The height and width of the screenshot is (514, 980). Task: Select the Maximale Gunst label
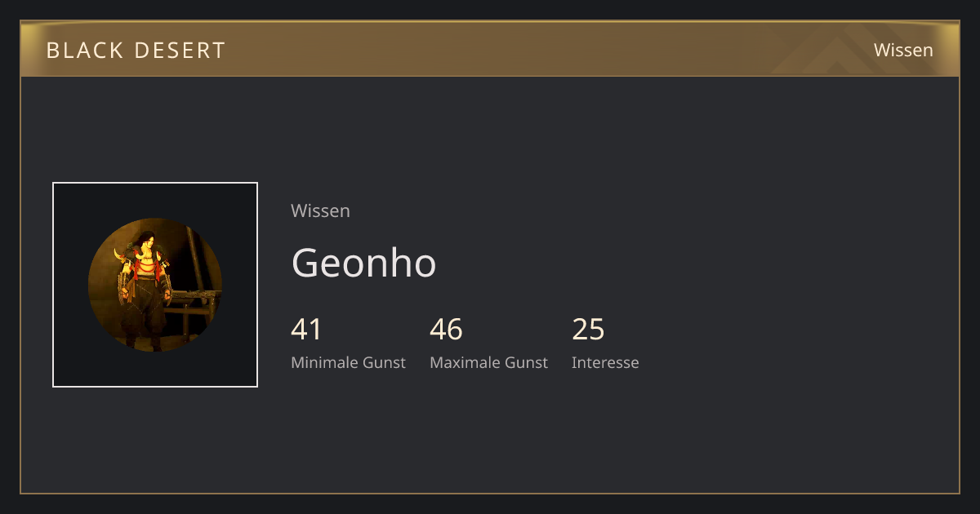[488, 362]
